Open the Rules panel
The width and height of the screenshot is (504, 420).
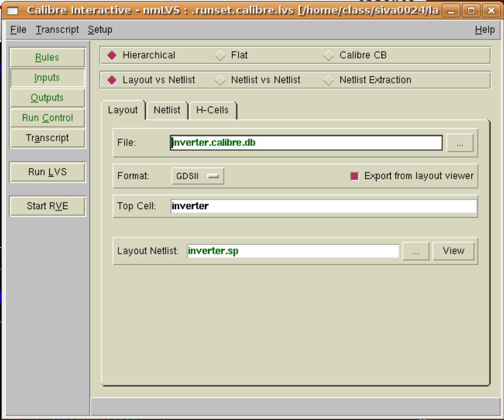(x=47, y=57)
